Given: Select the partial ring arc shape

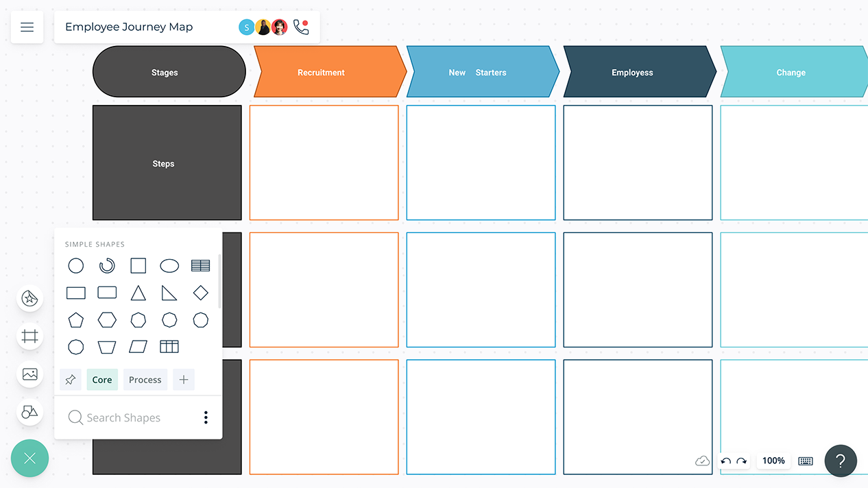Looking at the screenshot, I should point(107,266).
